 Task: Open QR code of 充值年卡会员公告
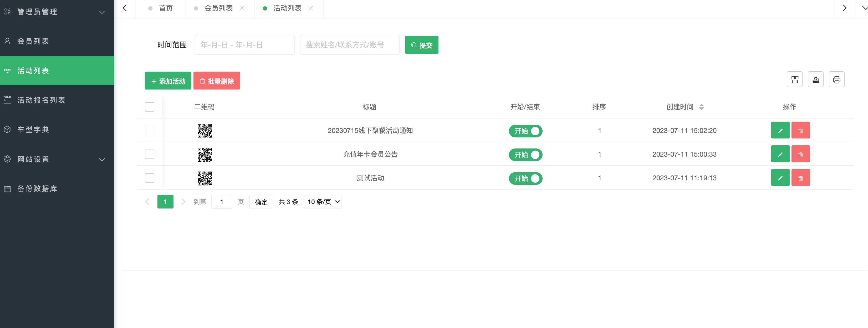coord(205,155)
